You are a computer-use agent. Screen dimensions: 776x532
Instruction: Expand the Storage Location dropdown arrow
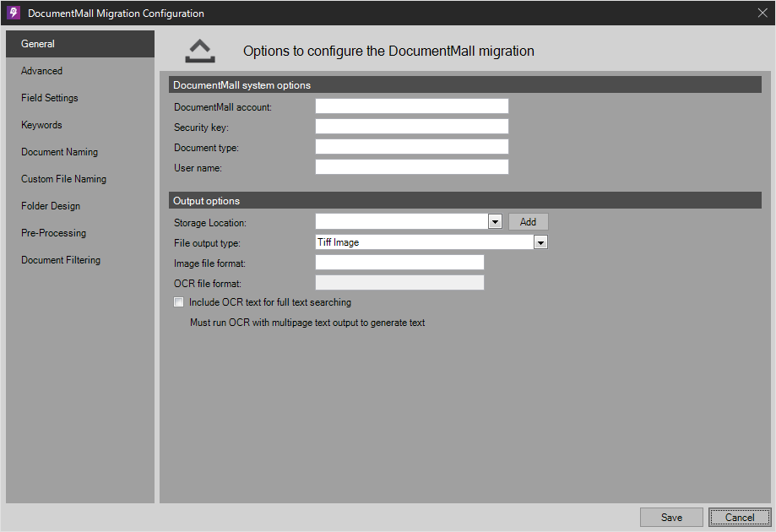coord(495,222)
